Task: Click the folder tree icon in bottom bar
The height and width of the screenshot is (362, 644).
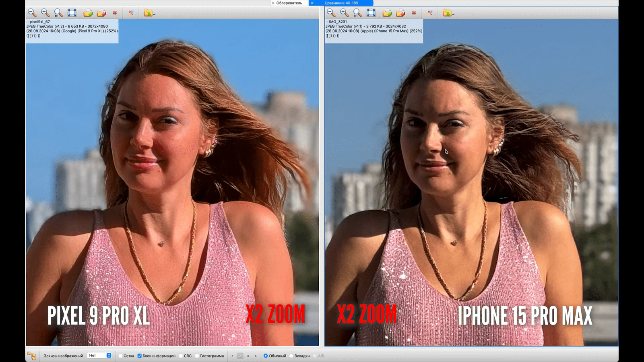Action: point(31,356)
